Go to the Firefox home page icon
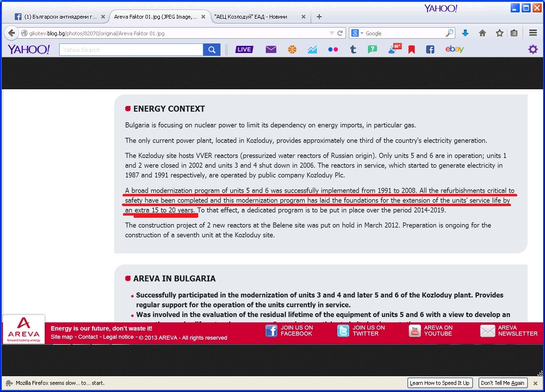The height and width of the screenshot is (392, 545). [482, 33]
